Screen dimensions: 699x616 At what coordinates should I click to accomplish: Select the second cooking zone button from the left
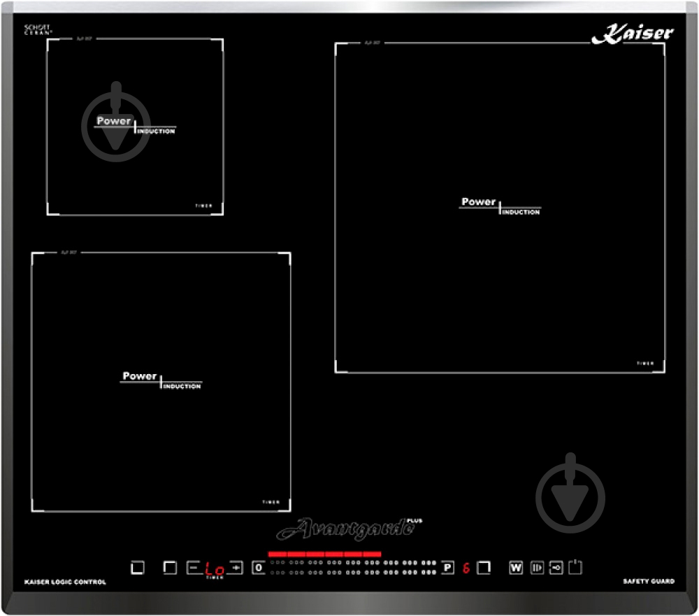click(x=170, y=567)
